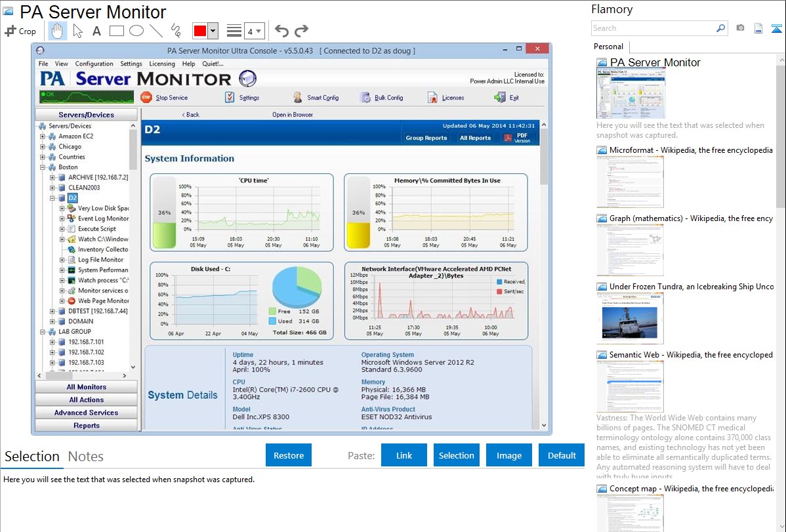Open Group Reports
The width and height of the screenshot is (786, 532).
pos(426,138)
